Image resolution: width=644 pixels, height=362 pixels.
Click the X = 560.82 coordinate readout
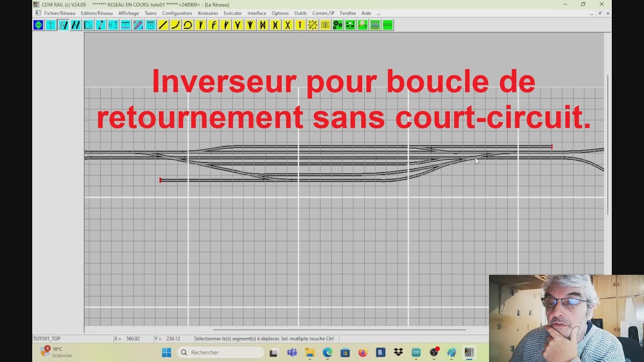click(127, 339)
